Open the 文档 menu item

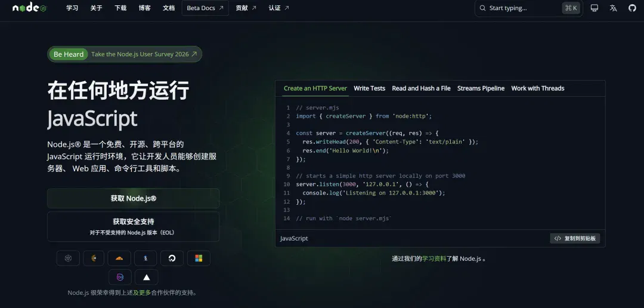pyautogui.click(x=169, y=8)
